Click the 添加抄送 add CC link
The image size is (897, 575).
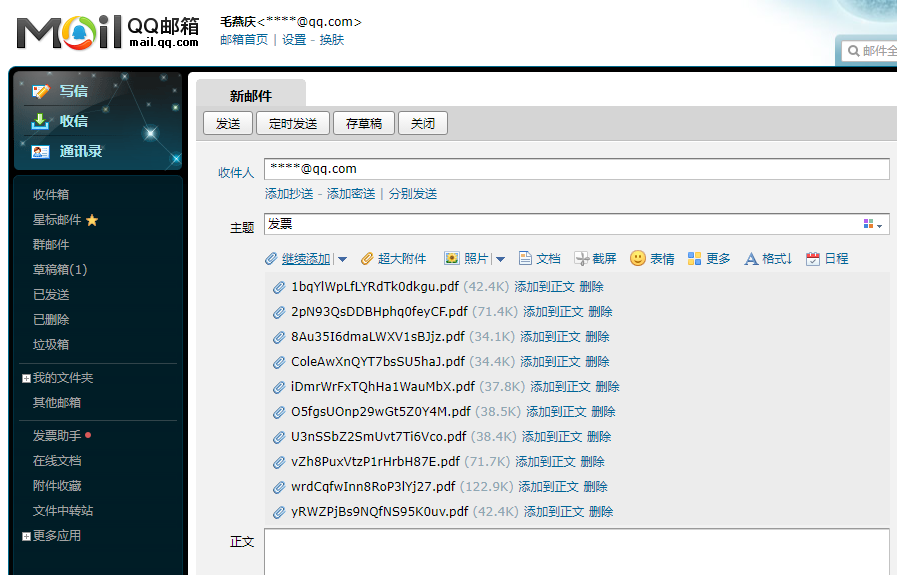pos(289,194)
